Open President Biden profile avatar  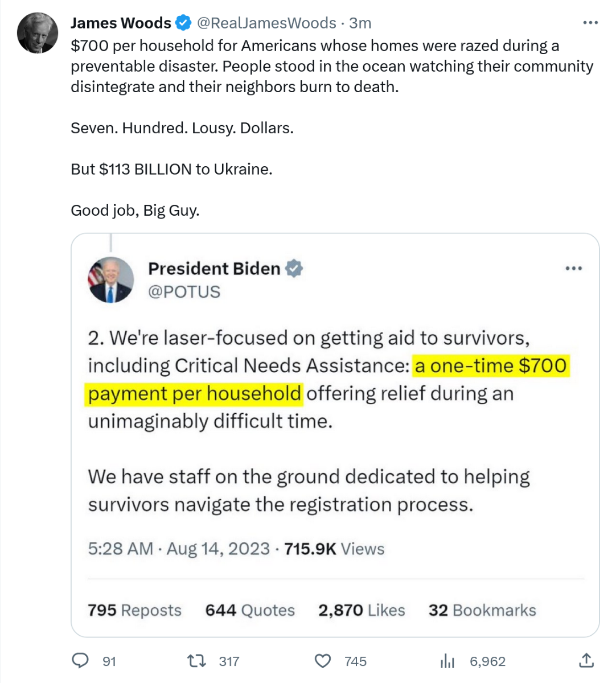pyautogui.click(x=110, y=279)
